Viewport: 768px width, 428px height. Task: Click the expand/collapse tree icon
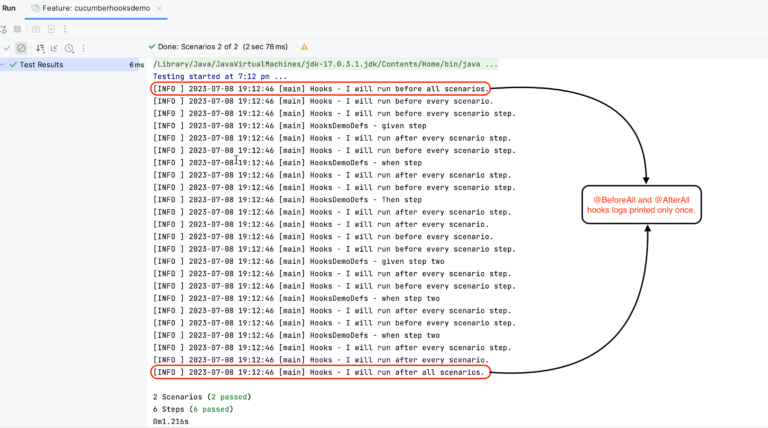point(54,47)
